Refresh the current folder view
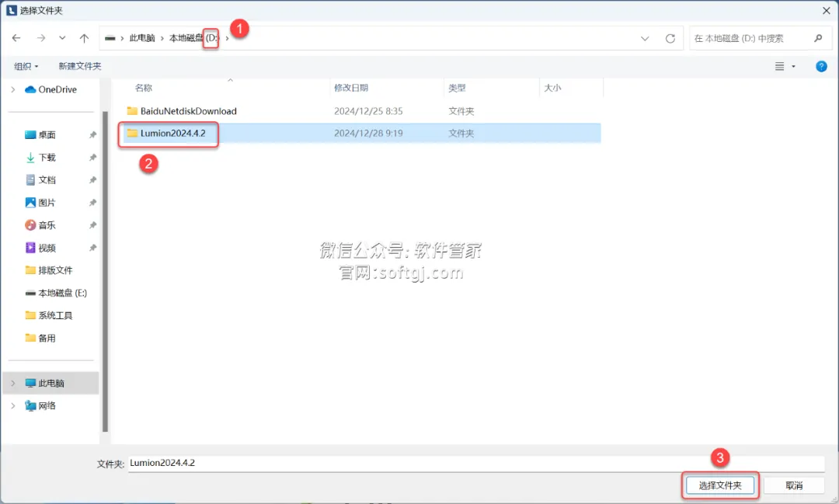The width and height of the screenshot is (839, 504). point(670,39)
